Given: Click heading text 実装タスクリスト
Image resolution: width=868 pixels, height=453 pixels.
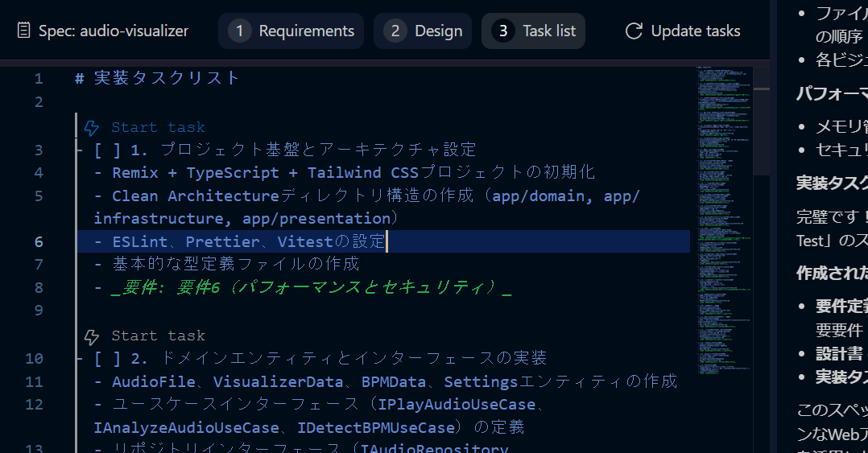Looking at the screenshot, I should 167,78.
